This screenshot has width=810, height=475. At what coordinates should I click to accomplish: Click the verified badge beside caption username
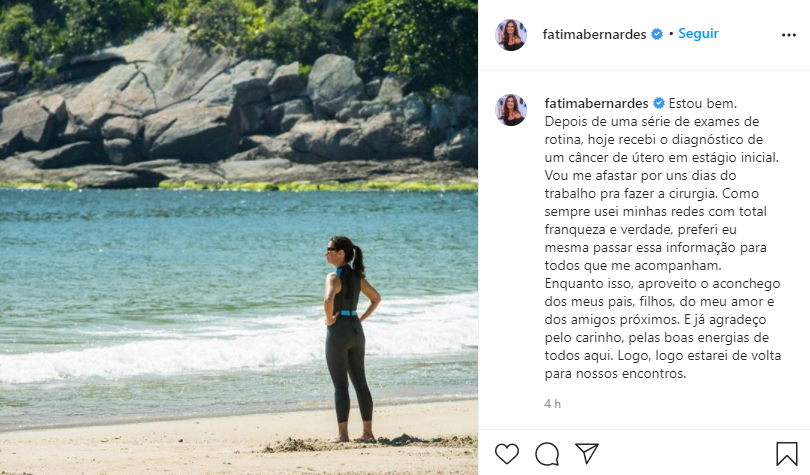(x=659, y=103)
